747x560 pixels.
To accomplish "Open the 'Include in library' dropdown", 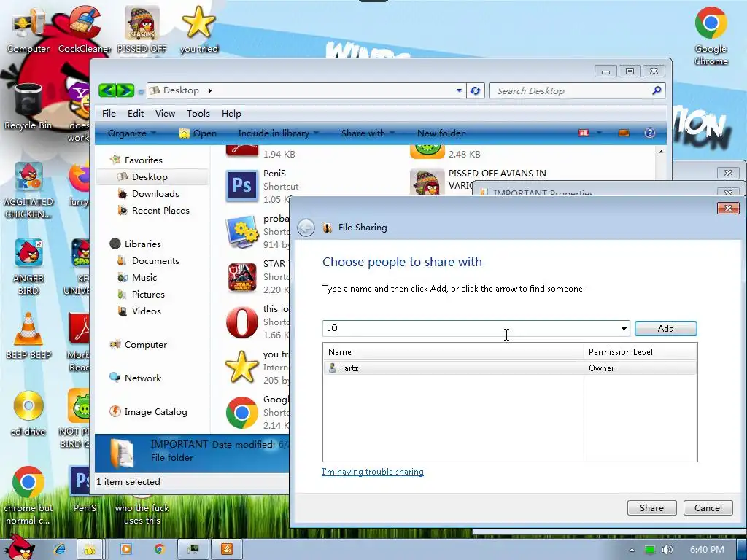I will (x=278, y=133).
